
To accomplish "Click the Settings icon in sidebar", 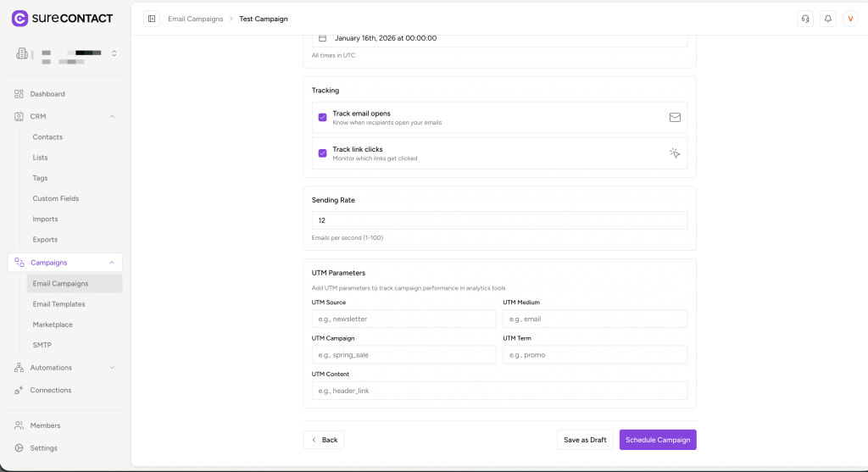I will click(19, 447).
